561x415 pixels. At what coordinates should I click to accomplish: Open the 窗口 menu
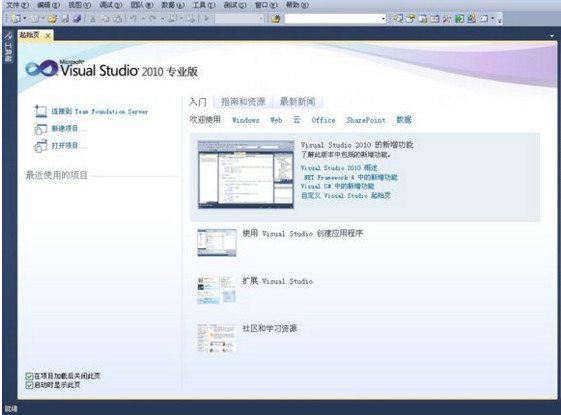coord(266,5)
